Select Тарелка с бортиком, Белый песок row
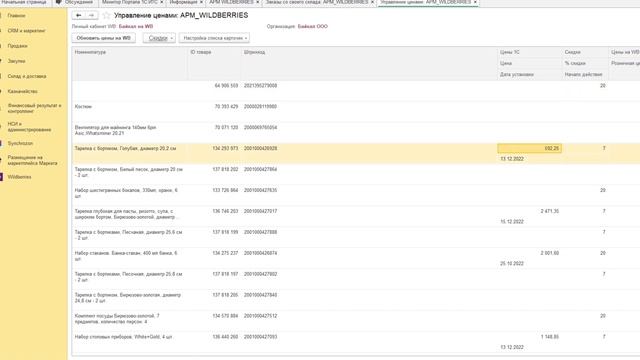 [356, 174]
